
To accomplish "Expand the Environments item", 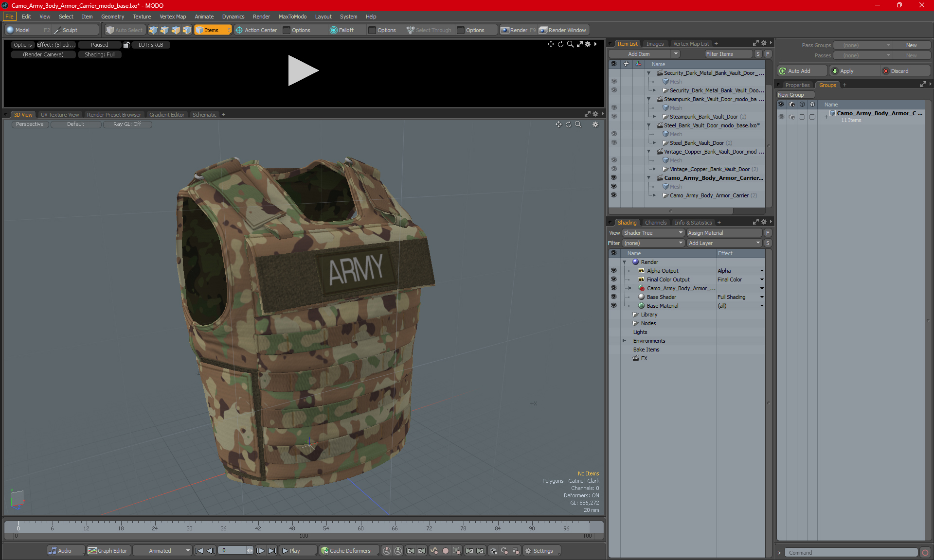I will 624,341.
